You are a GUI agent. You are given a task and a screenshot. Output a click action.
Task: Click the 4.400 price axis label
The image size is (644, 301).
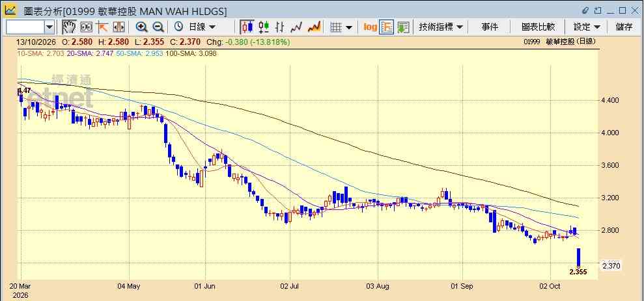[610, 101]
